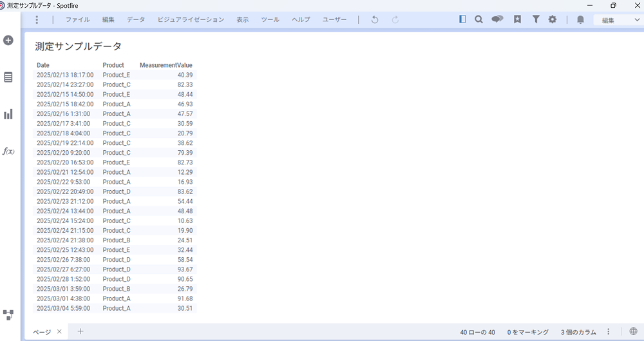Select the date 2025/02/26 7:38:00

(63, 260)
